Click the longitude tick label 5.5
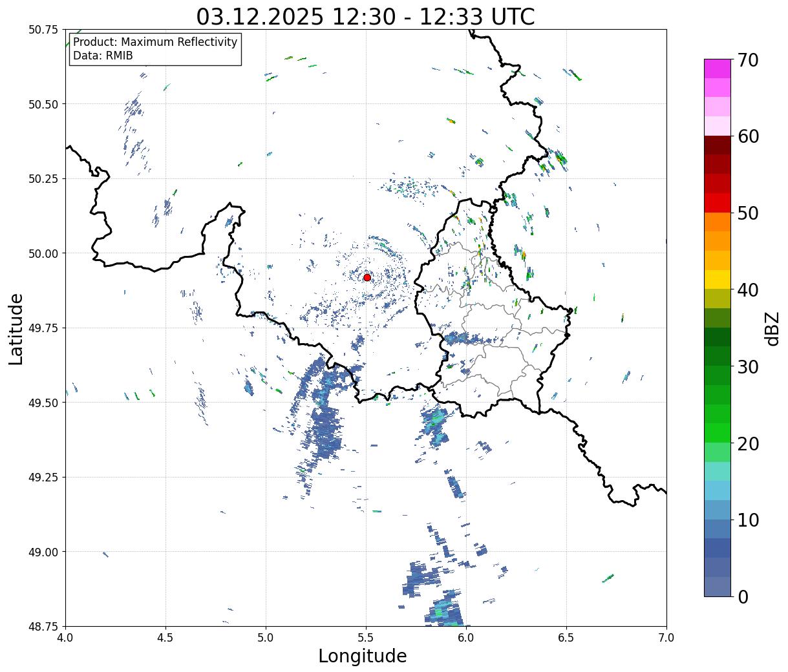Image resolution: width=788 pixels, height=672 pixels. coord(366,638)
